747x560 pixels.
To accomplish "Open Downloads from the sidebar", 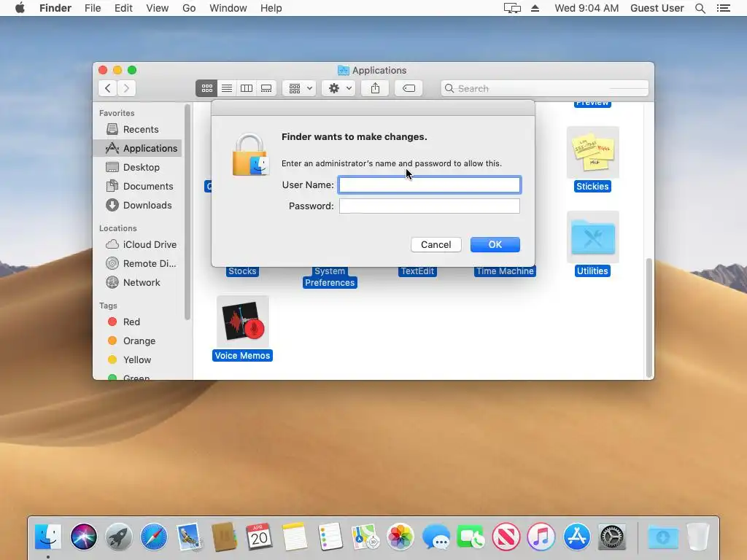I will coord(137,205).
